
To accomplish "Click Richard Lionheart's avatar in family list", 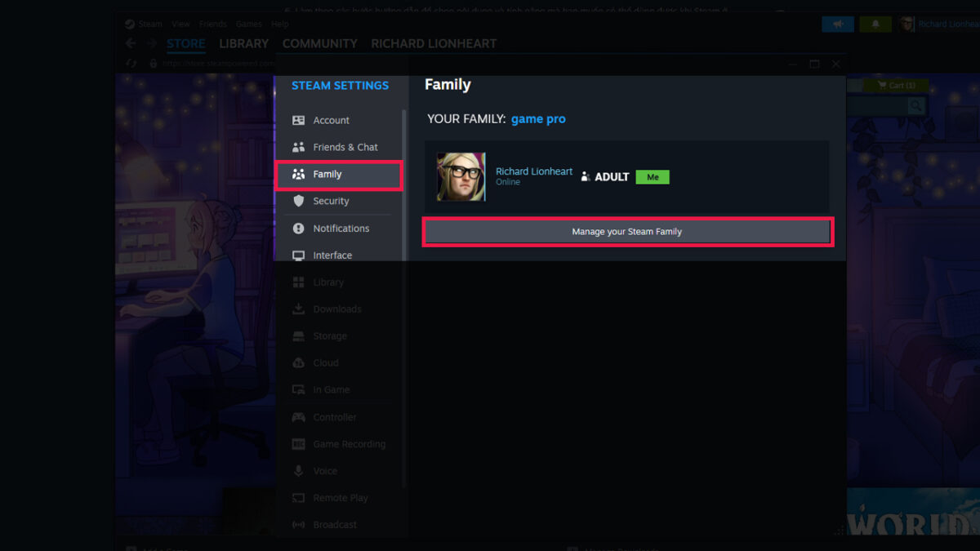I will click(x=461, y=176).
